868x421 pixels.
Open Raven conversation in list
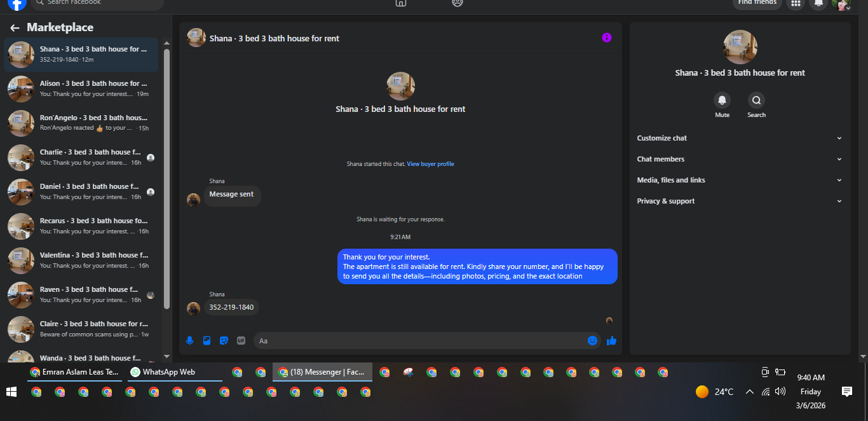81,294
